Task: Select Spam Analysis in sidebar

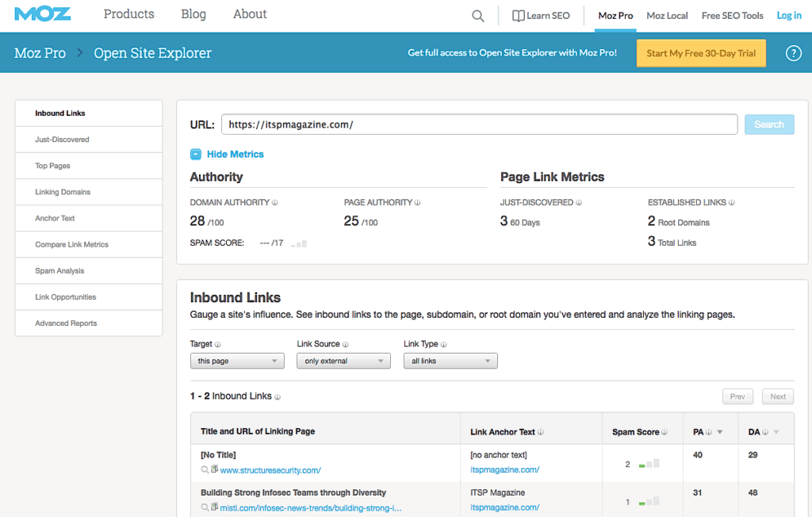Action: (x=89, y=270)
